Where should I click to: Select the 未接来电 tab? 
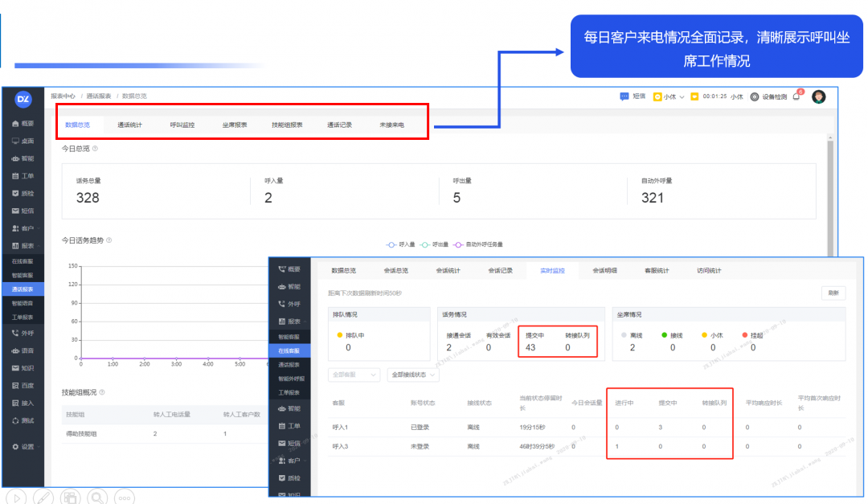pos(391,125)
